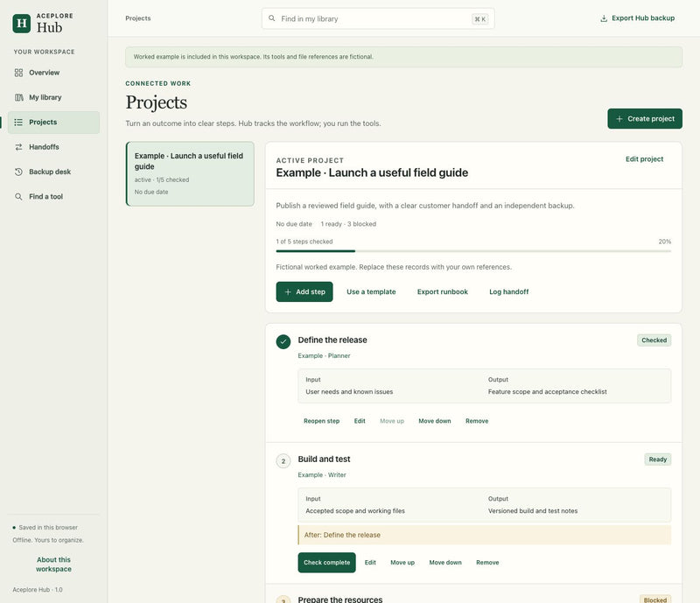
Task: Click the search magnifier icon in library field
Action: pyautogui.click(x=271, y=18)
